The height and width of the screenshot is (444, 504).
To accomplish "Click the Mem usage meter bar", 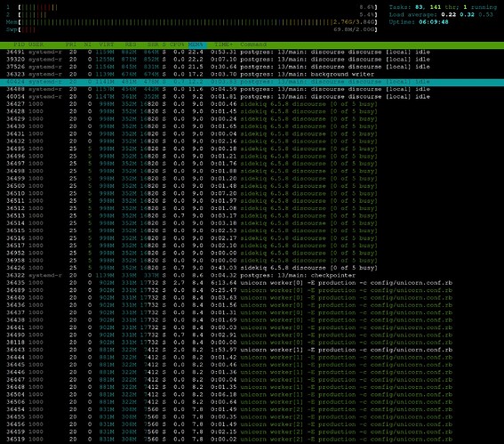I will [x=198, y=22].
